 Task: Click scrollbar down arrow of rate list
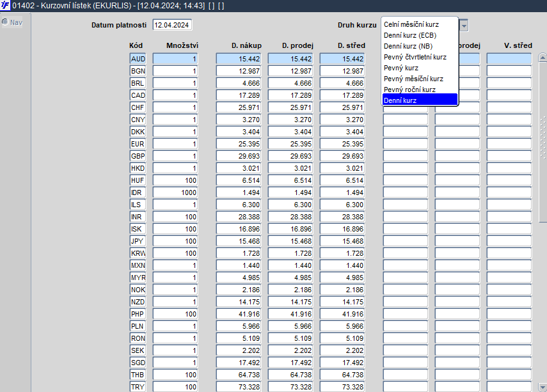[543, 387]
